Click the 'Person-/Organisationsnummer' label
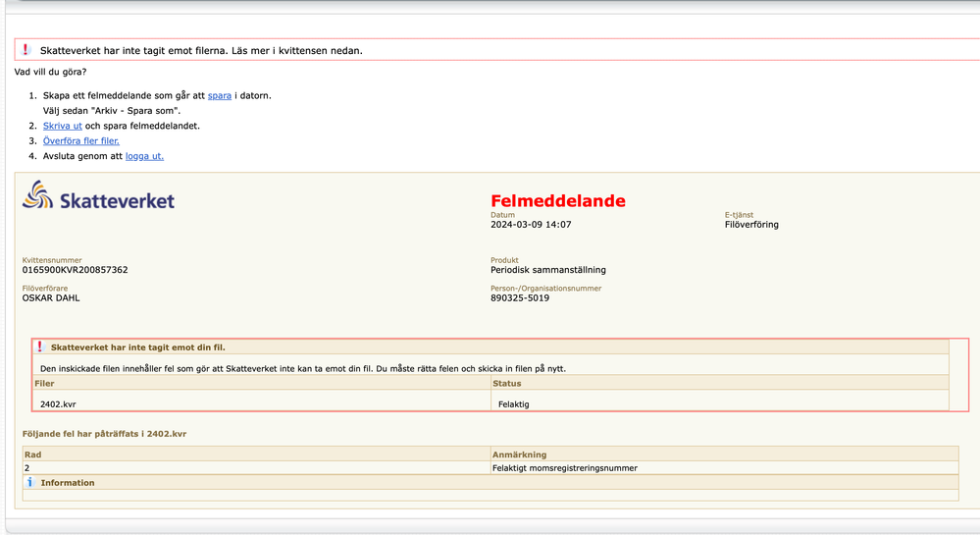The height and width of the screenshot is (535, 980). [546, 289]
